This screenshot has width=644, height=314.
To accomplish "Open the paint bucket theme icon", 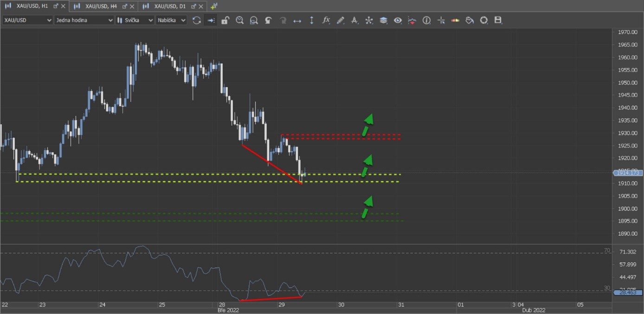I will [470, 20].
